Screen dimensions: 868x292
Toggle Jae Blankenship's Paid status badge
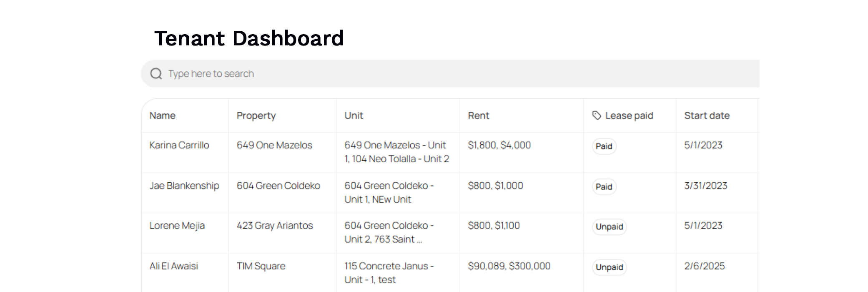(x=603, y=186)
